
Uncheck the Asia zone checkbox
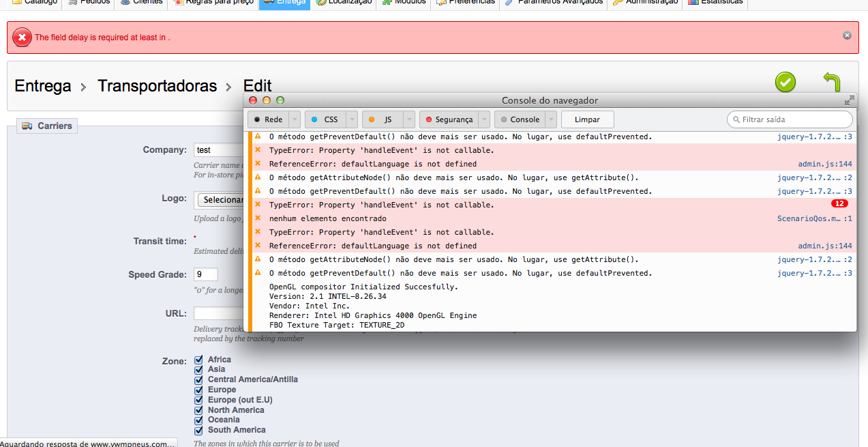pyautogui.click(x=199, y=369)
